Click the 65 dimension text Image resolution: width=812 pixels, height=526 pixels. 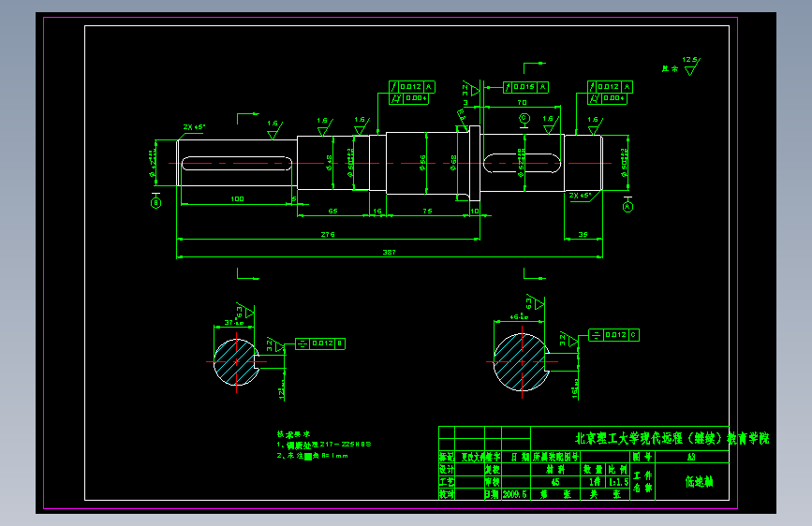pyautogui.click(x=333, y=212)
